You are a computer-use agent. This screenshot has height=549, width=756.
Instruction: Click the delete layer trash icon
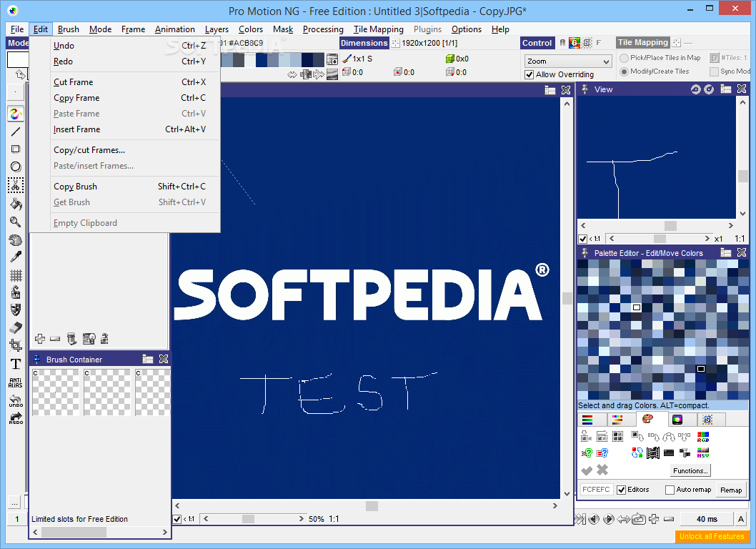[x=71, y=339]
